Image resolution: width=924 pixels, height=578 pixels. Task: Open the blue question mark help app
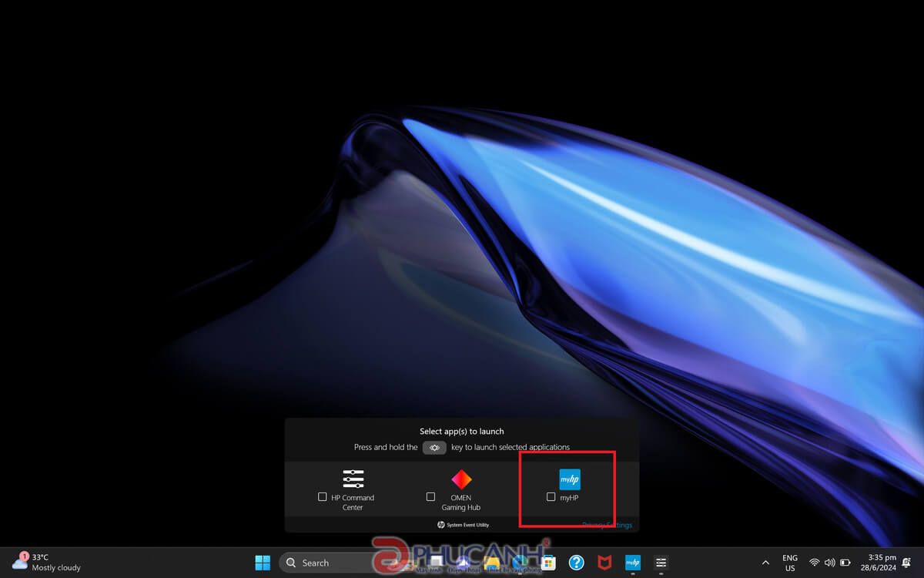click(x=576, y=563)
